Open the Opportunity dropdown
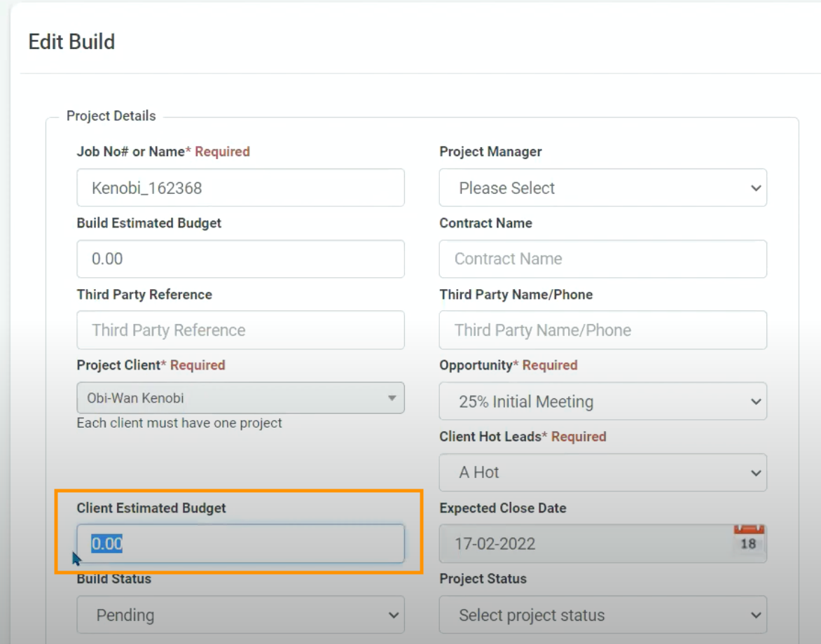The height and width of the screenshot is (644, 821). (602, 402)
